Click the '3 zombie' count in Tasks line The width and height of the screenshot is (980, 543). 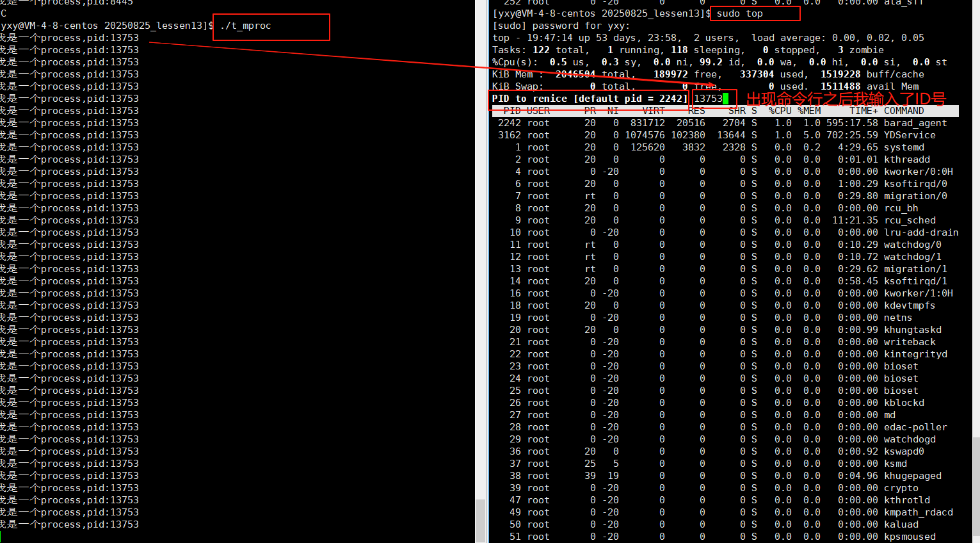[x=861, y=50]
